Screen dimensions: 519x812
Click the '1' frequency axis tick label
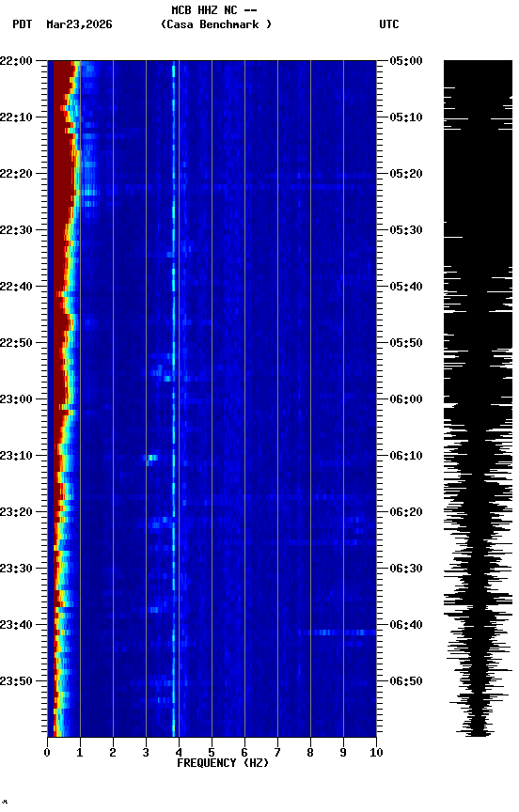pyautogui.click(x=80, y=753)
